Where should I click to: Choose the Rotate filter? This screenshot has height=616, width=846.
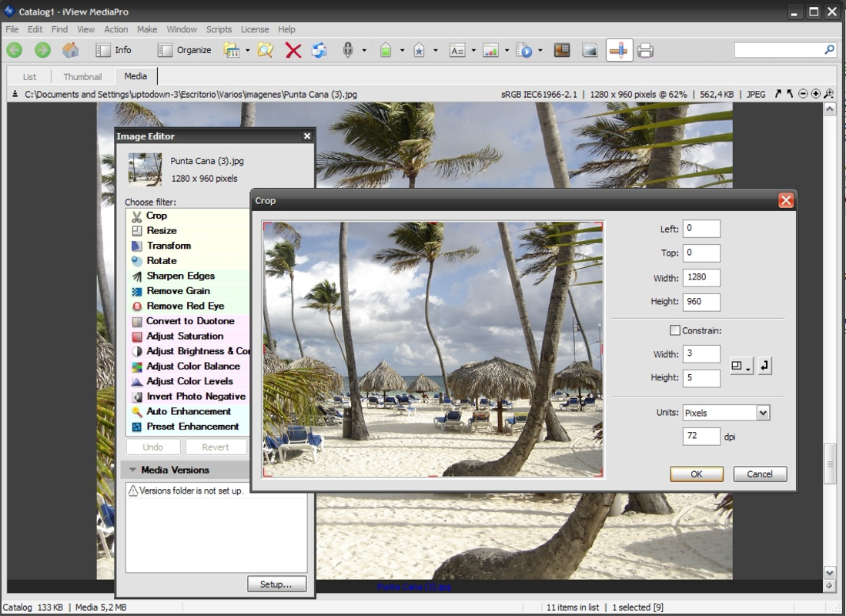188,261
